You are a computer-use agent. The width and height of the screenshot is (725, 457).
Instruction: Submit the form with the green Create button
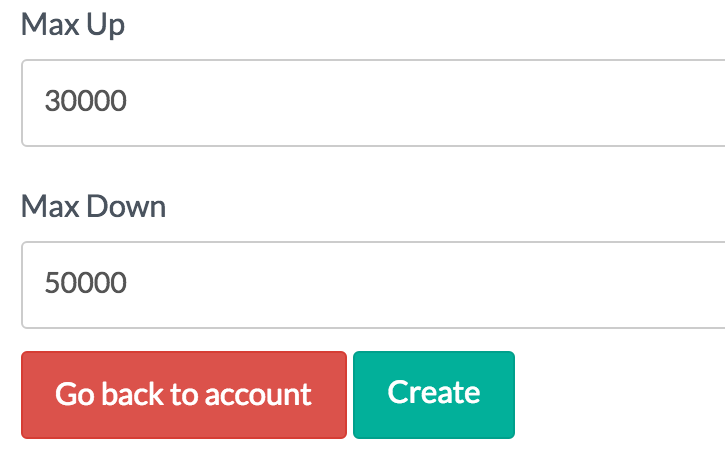433,394
